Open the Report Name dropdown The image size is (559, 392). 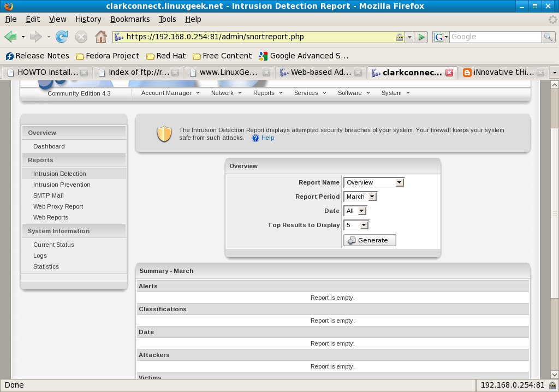coord(373,182)
